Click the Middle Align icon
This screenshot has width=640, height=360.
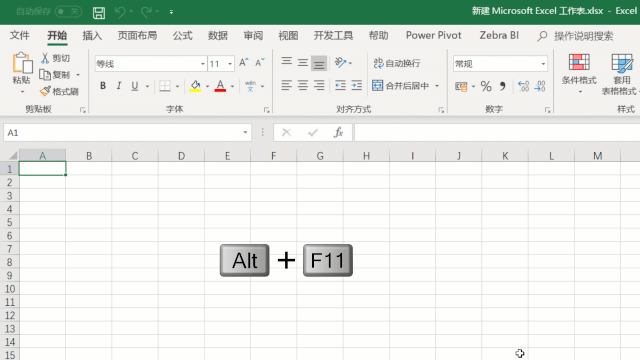pyautogui.click(x=303, y=62)
